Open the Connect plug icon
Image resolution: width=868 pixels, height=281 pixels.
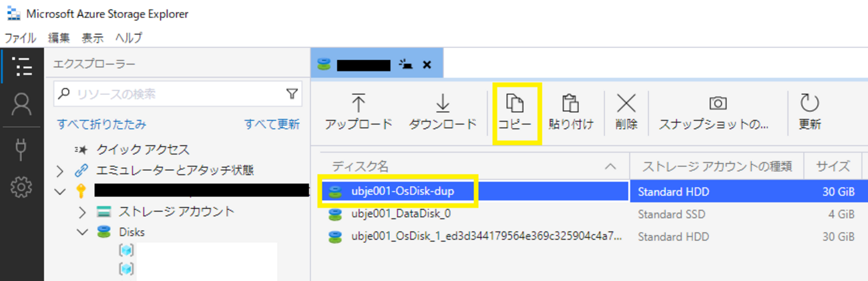pos(22,150)
